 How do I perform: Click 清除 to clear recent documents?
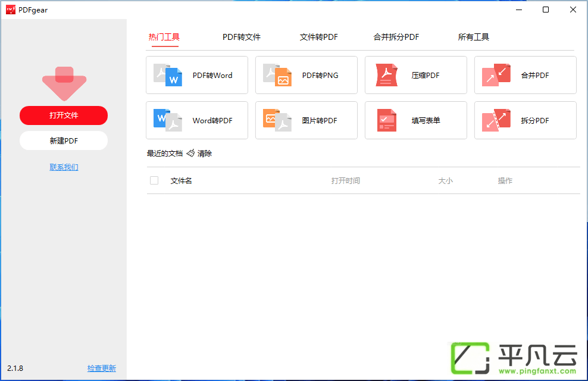point(205,154)
